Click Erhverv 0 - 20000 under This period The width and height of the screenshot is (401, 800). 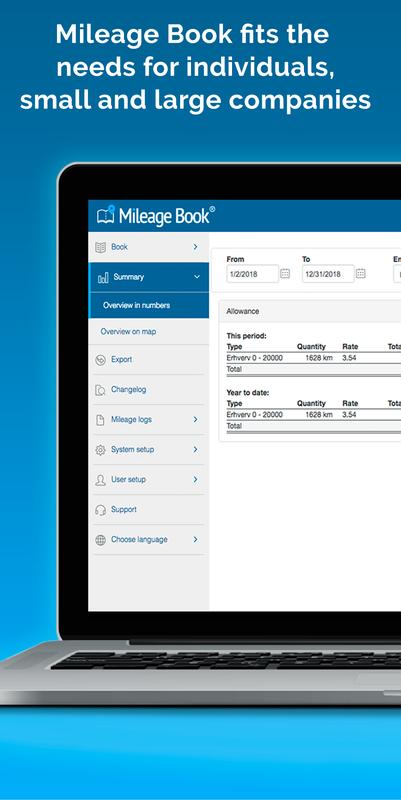click(x=254, y=358)
